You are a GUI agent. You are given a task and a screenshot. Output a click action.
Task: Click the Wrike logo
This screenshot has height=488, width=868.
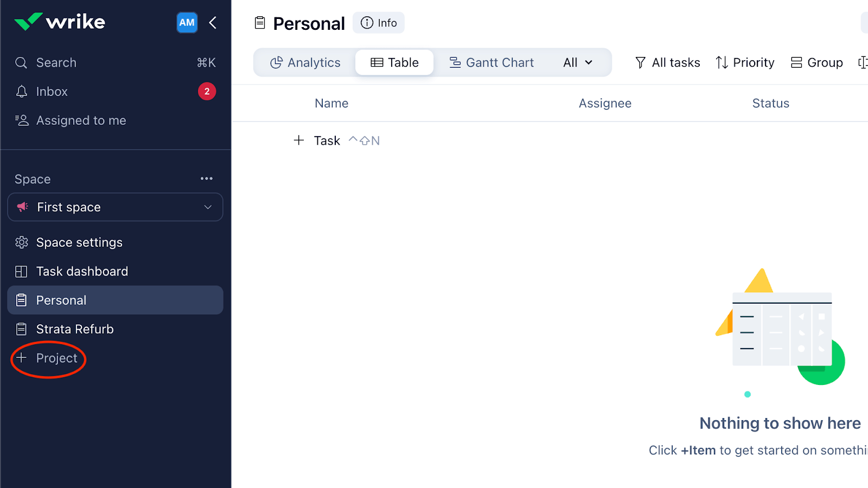[60, 22]
